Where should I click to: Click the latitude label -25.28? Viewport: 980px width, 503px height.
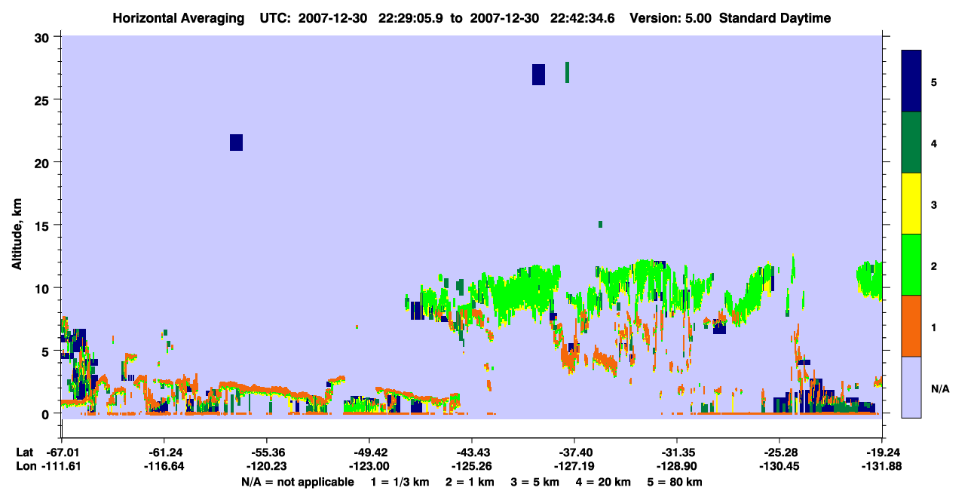click(x=779, y=452)
